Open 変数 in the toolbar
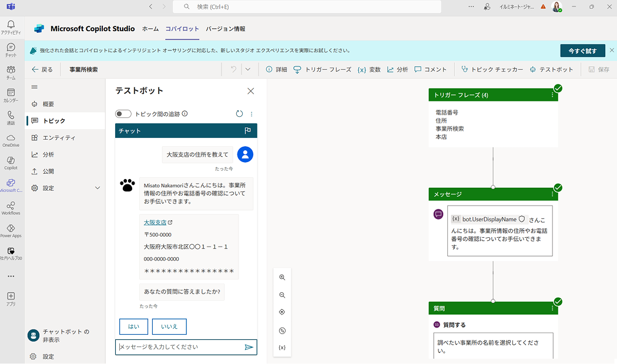Image resolution: width=617 pixels, height=364 pixels. (369, 70)
